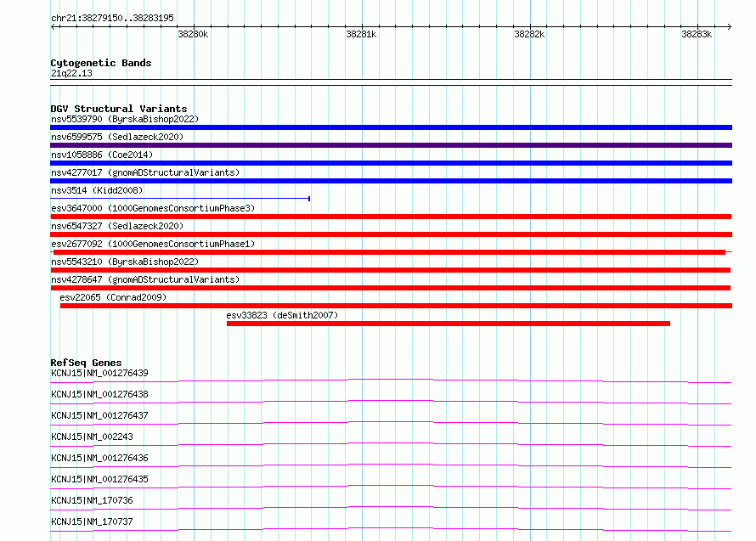
Task: Click the KCNJ15|NM_001276435 transcript label
Action: click(x=99, y=479)
